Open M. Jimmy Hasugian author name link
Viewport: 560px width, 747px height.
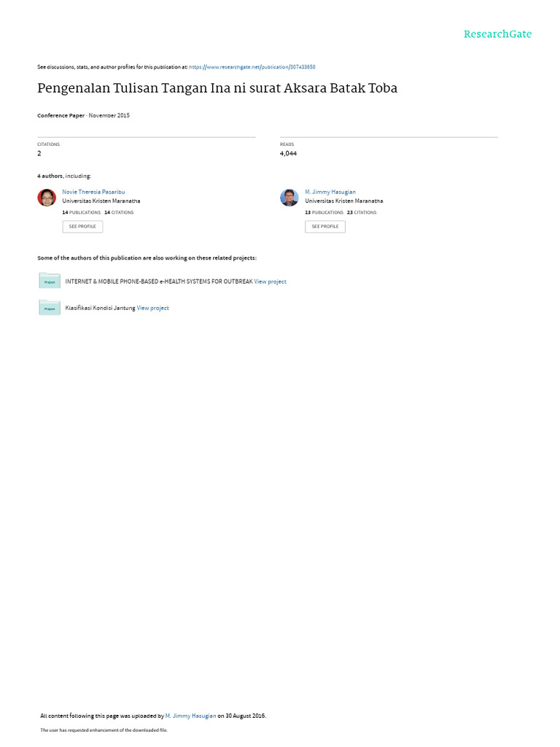[330, 192]
